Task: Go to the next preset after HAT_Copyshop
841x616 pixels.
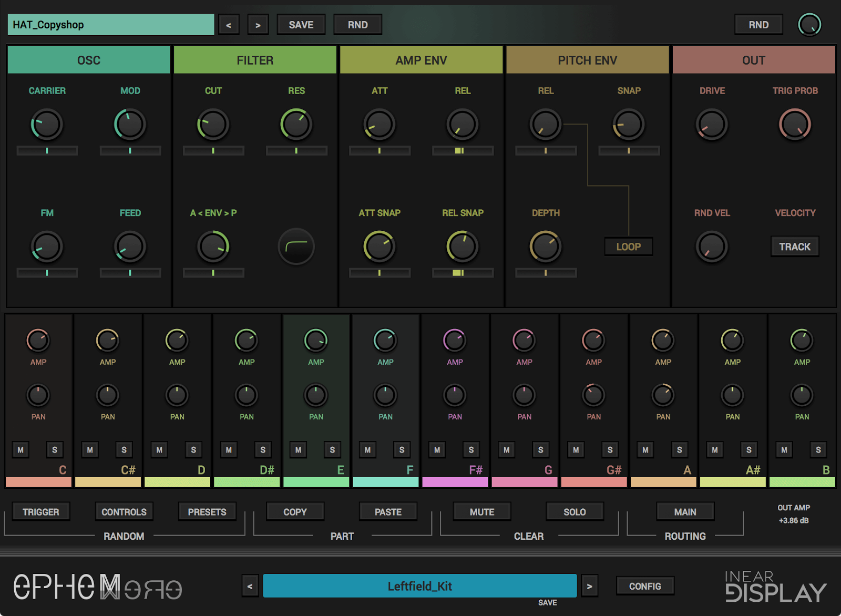Action: (x=258, y=25)
